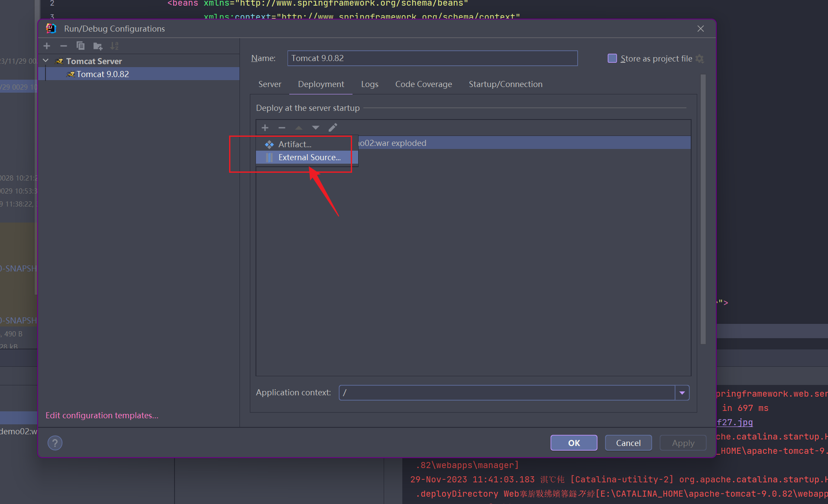This screenshot has height=504, width=828.
Task: Switch to the Server tab
Action: 270,84
